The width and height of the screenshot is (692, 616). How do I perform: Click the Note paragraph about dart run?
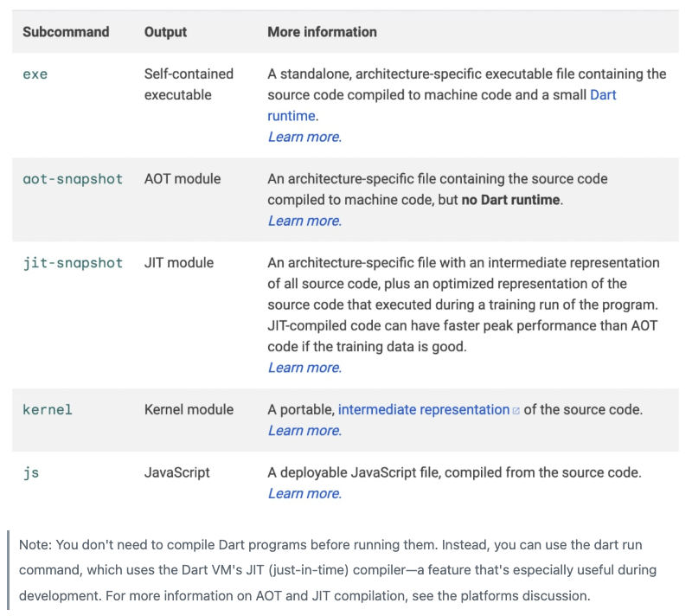pos(346,570)
